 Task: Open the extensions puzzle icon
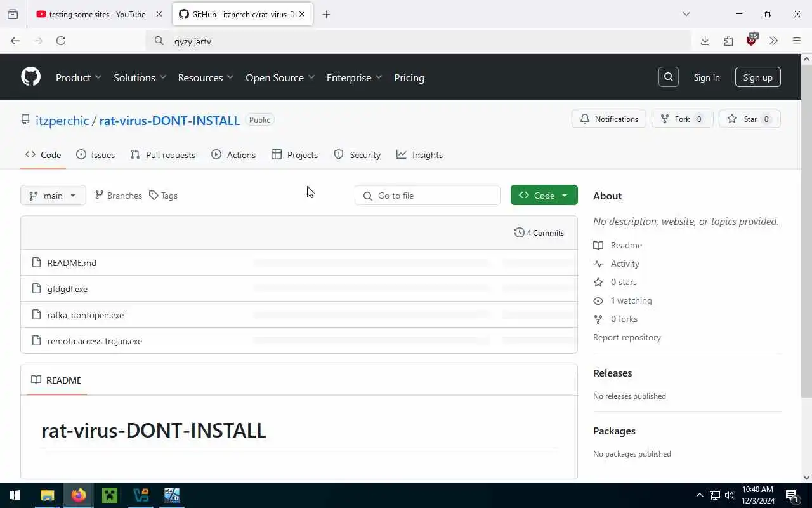click(x=728, y=41)
